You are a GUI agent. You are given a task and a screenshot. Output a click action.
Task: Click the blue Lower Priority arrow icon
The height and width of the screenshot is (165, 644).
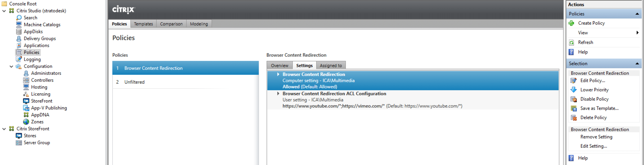coord(574,90)
